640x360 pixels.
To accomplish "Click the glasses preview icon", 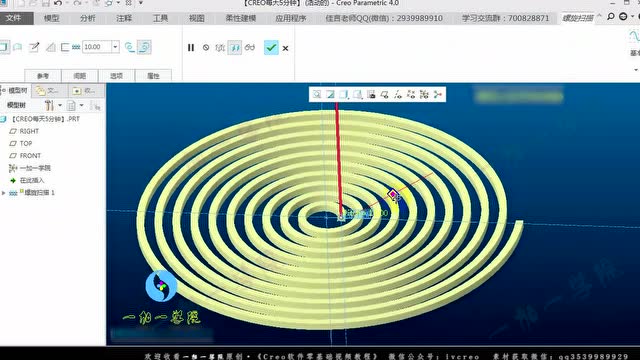I will pos(250,48).
